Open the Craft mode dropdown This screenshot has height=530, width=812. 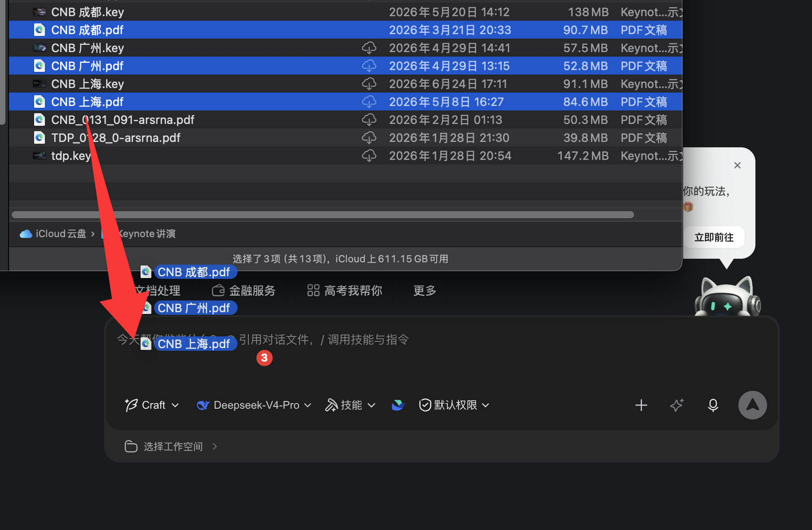click(x=152, y=405)
